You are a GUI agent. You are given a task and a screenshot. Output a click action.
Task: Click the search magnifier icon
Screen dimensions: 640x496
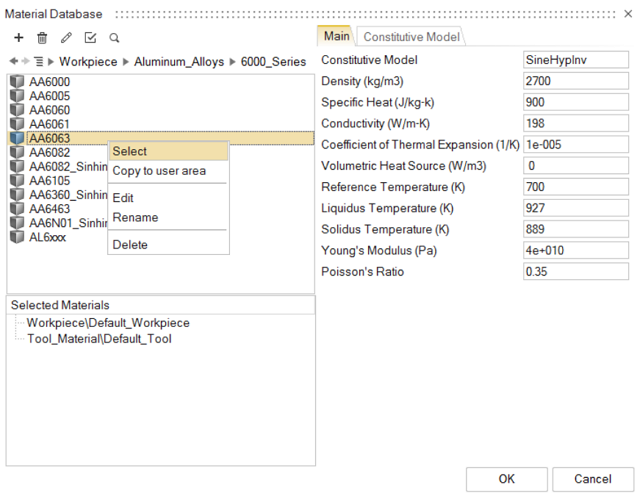pos(114,38)
